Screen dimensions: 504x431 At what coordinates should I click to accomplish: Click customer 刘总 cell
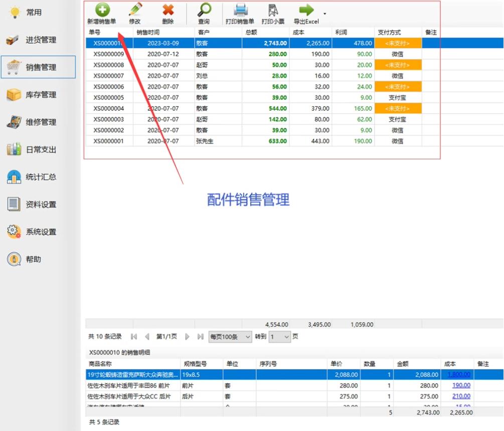click(x=218, y=76)
